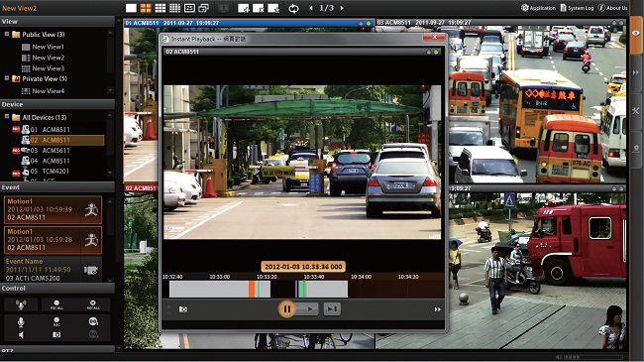Select the single-view layout icon
644x362 pixels.
point(131,8)
